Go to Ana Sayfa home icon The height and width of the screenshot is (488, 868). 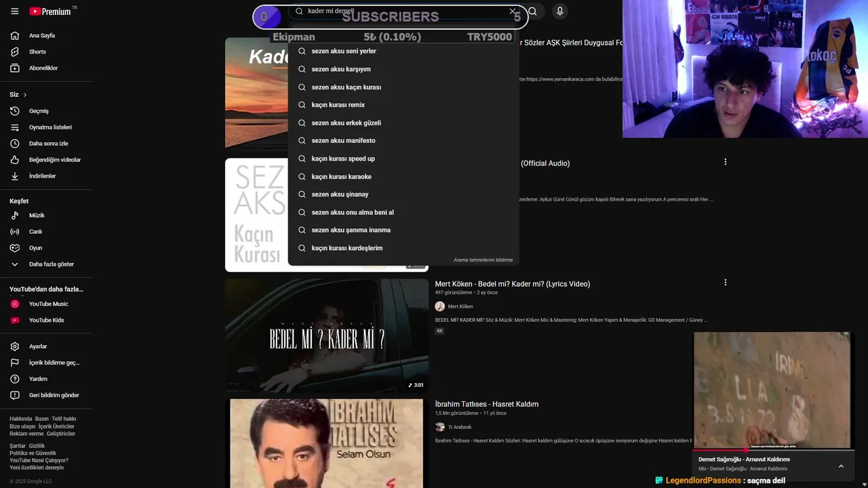point(14,35)
